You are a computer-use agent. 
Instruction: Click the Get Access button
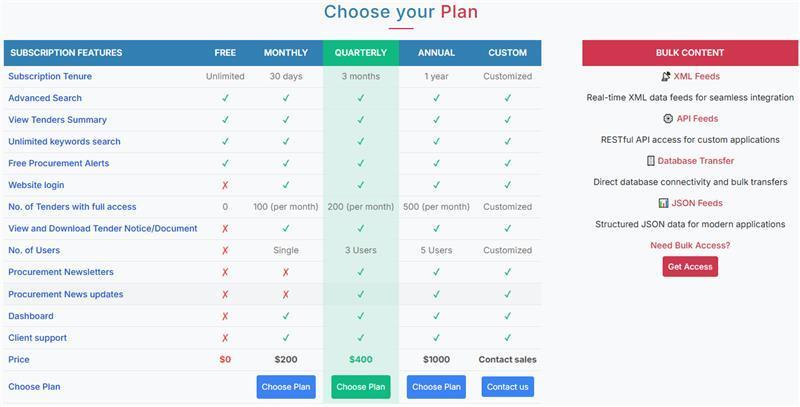pos(690,267)
